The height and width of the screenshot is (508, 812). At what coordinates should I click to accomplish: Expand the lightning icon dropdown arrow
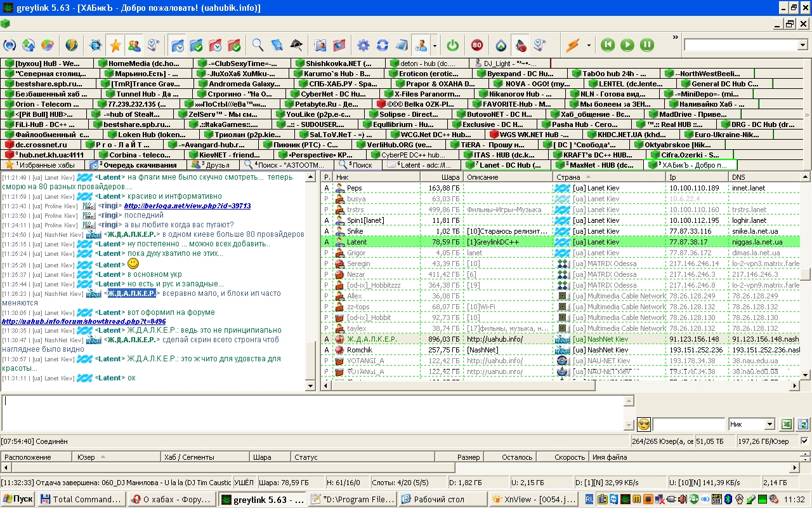coord(589,45)
